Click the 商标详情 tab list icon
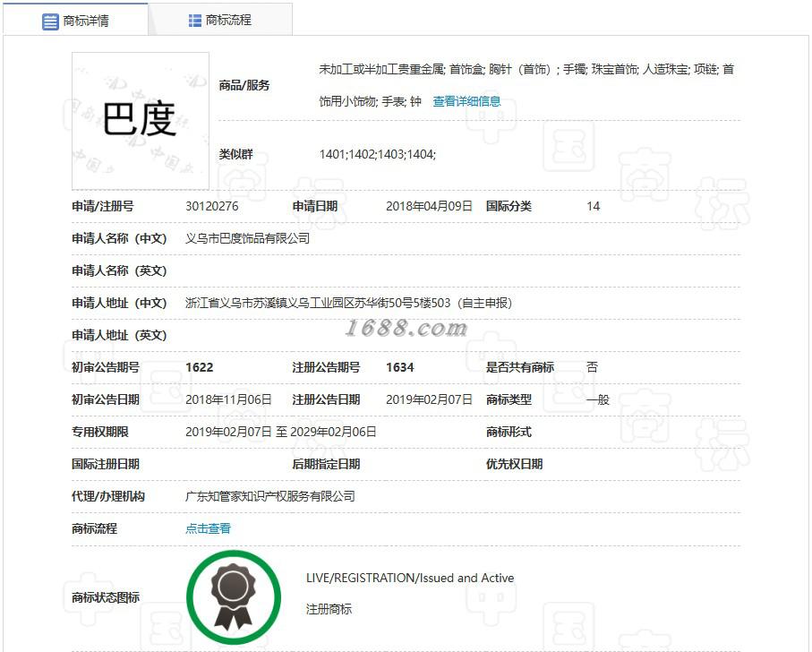812x652 pixels. coord(50,21)
